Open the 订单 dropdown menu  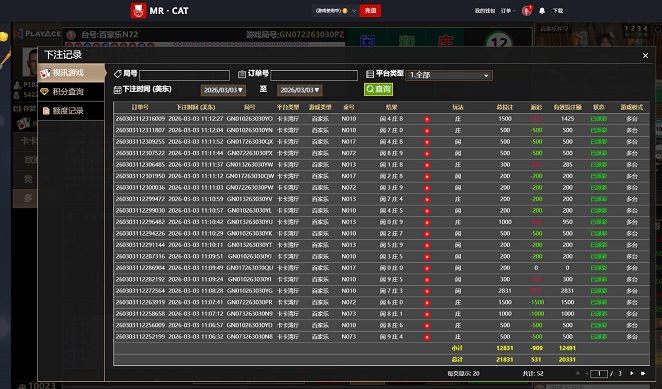[x=508, y=11]
